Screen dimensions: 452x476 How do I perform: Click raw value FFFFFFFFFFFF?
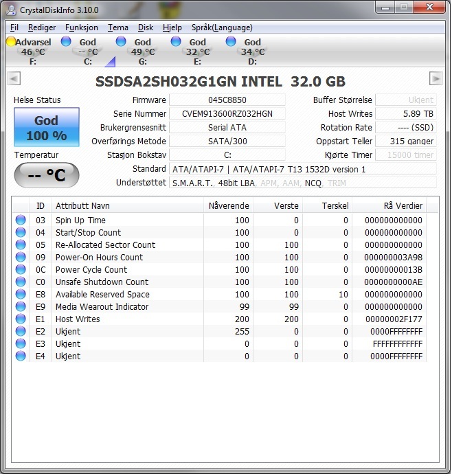click(x=397, y=343)
